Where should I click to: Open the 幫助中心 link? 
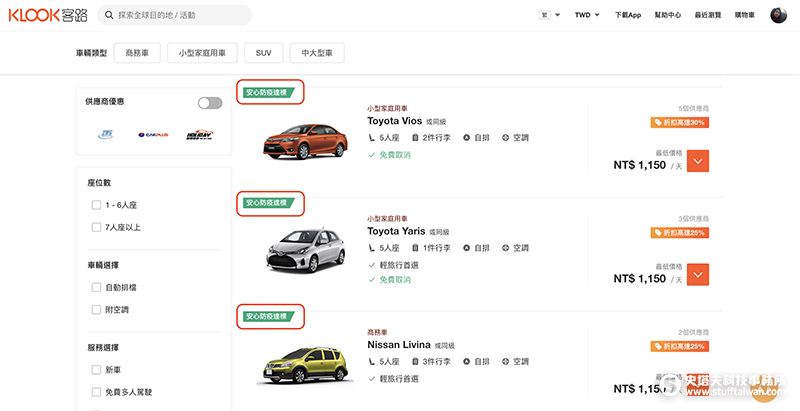pyautogui.click(x=668, y=15)
